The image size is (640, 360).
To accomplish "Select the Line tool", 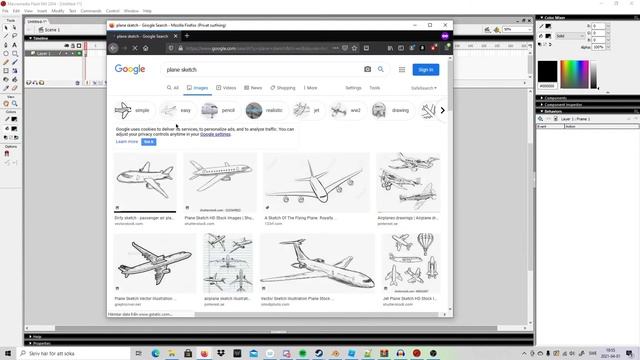I will point(6,36).
